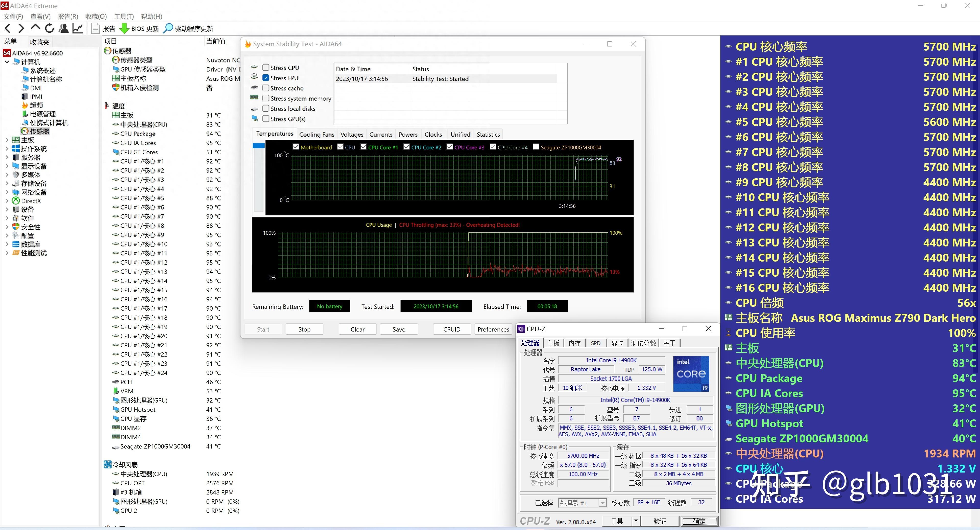980x530 pixels.
Task: Enable the Stress CPU checkbox
Action: click(x=266, y=67)
